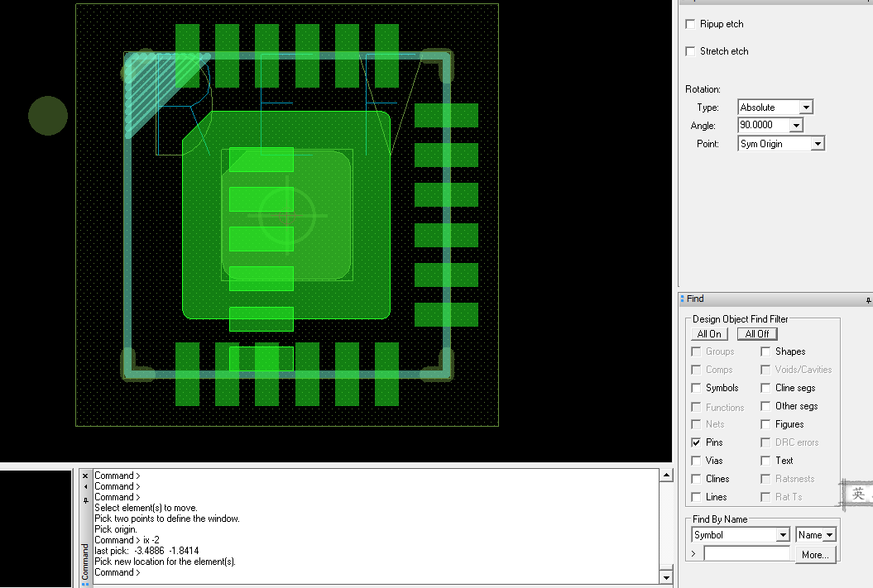
Task: Pin the Command window panel
Action: tap(85, 500)
